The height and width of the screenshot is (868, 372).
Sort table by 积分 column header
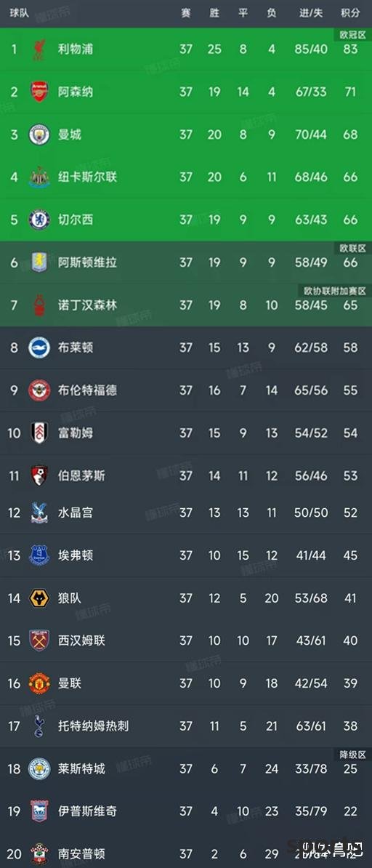click(x=350, y=13)
